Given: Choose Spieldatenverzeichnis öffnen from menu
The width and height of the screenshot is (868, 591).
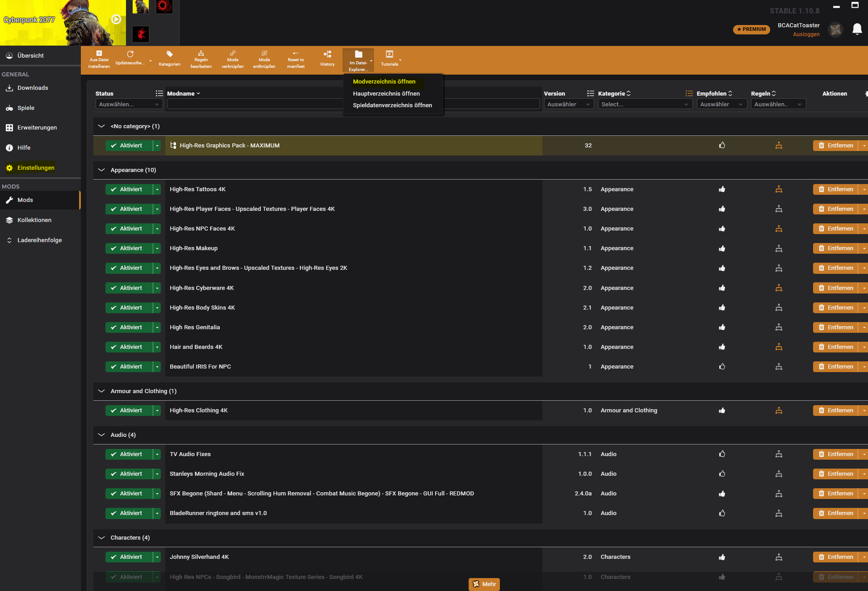Looking at the screenshot, I should click(392, 105).
